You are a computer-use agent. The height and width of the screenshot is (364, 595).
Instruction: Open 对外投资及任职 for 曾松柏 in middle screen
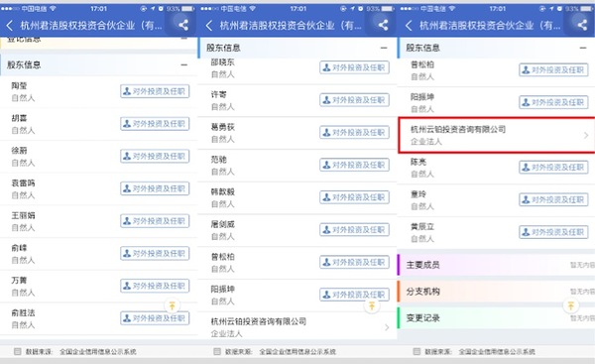(x=354, y=262)
